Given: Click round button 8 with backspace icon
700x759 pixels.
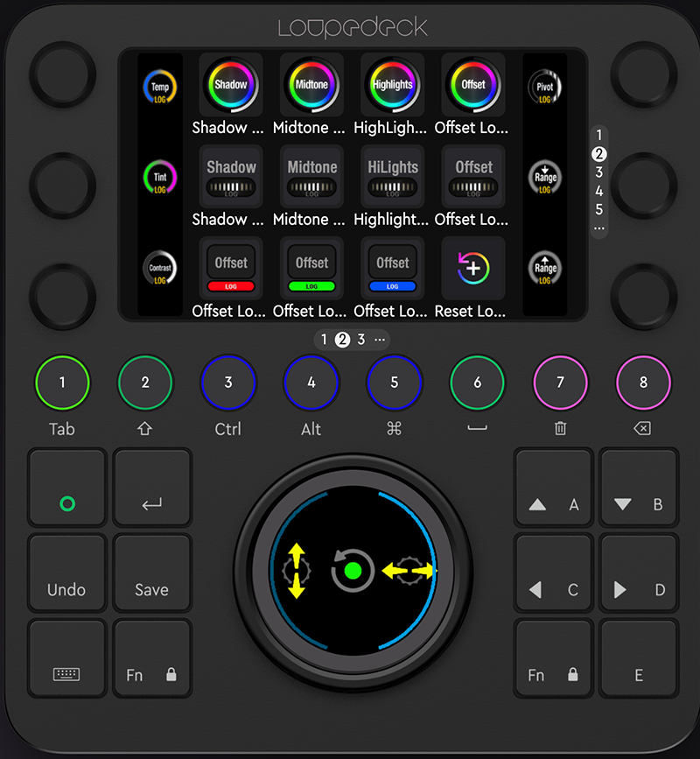Looking at the screenshot, I should [x=643, y=383].
